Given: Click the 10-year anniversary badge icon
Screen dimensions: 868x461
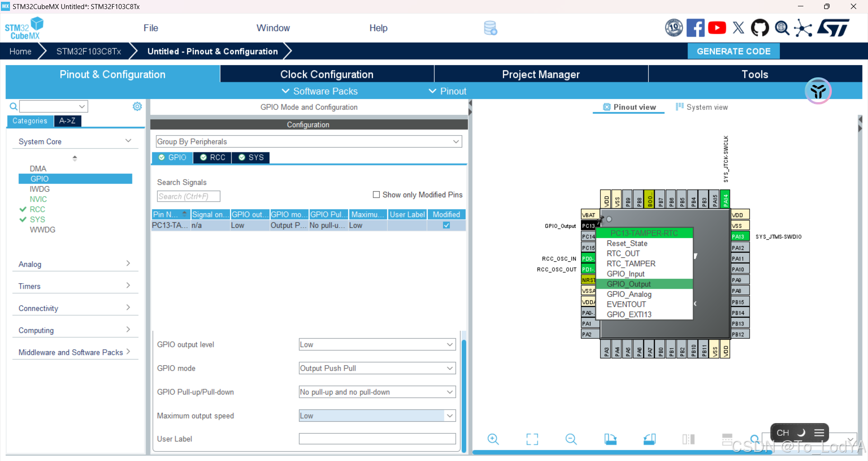Looking at the screenshot, I should tap(674, 28).
